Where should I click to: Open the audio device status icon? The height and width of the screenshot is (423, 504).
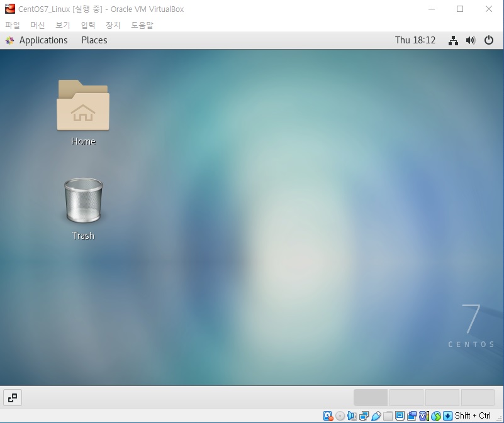tap(352, 416)
